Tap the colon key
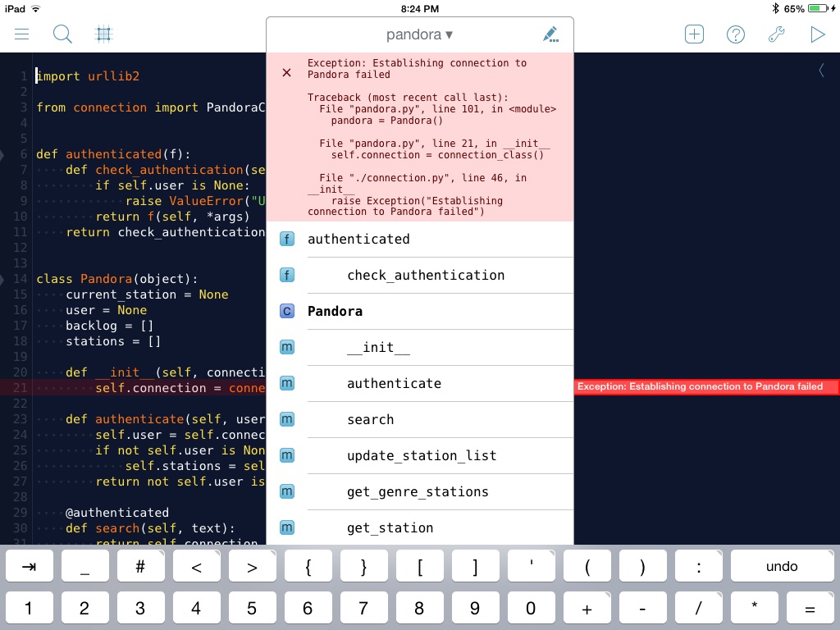Screen dimensions: 840x630 coord(699,566)
